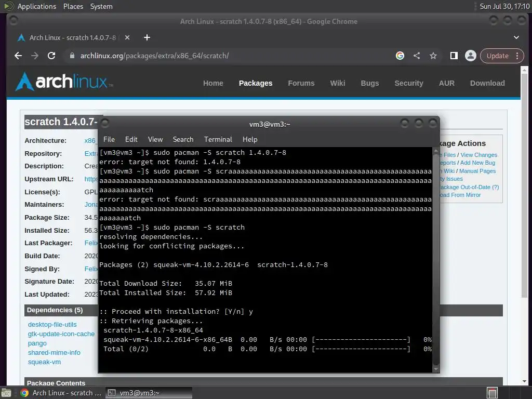This screenshot has height=399, width=532.
Task: Reload the Arch Linux page
Action: (x=51, y=56)
